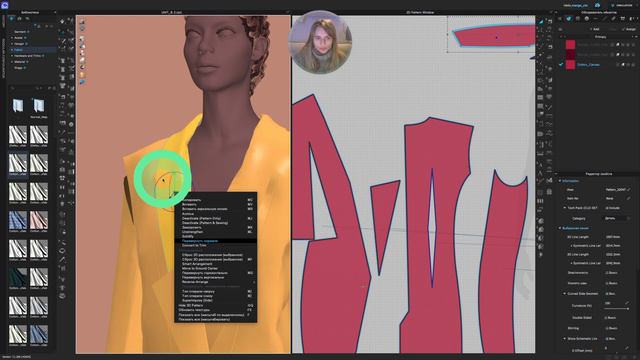Choose Solidify from the context menu
Screen dimensions: 640x360
pos(188,236)
